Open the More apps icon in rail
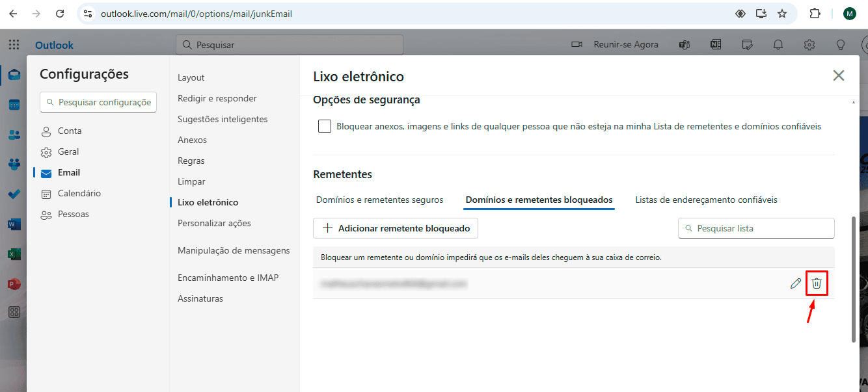Image resolution: width=868 pixels, height=392 pixels. (14, 312)
